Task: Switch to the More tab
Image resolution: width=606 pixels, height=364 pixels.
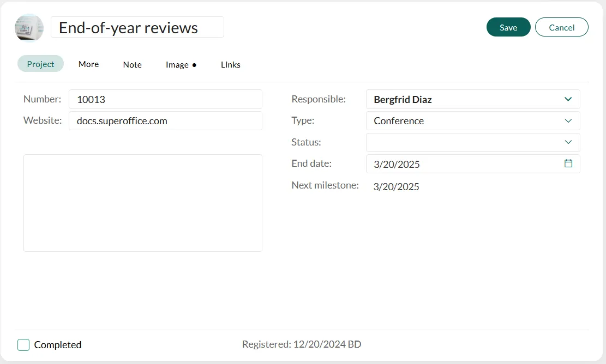Action: [88, 64]
